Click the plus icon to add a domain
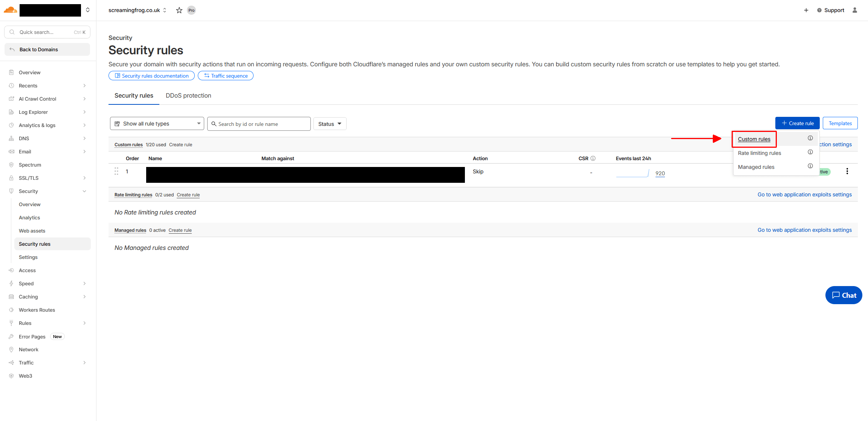868x421 pixels. tap(806, 10)
